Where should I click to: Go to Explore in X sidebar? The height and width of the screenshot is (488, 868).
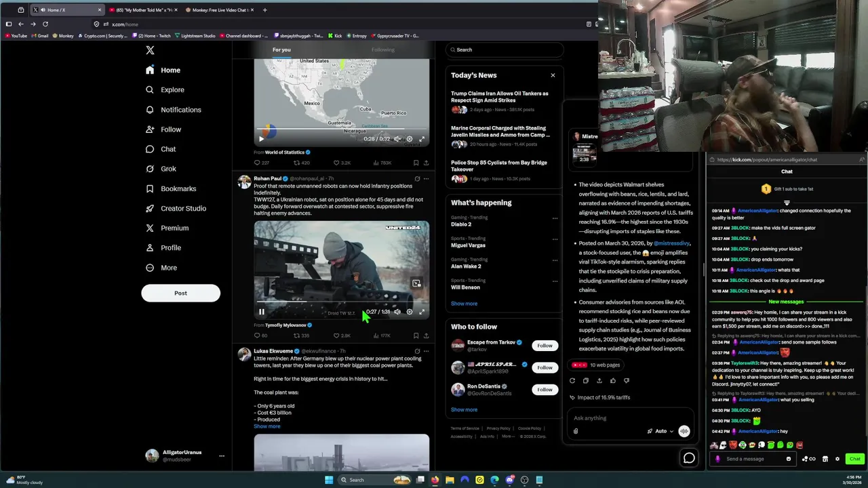click(165, 89)
